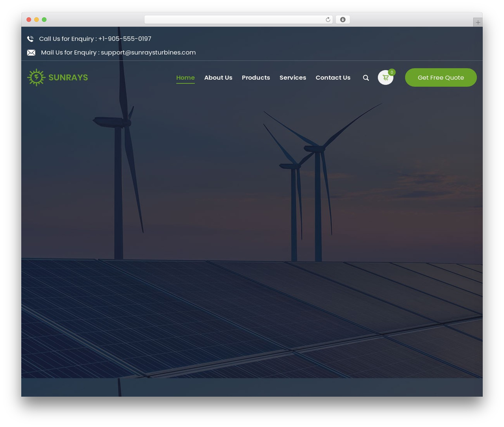Open the shopping cart icon
Screen dimensions: 504x427
point(385,78)
